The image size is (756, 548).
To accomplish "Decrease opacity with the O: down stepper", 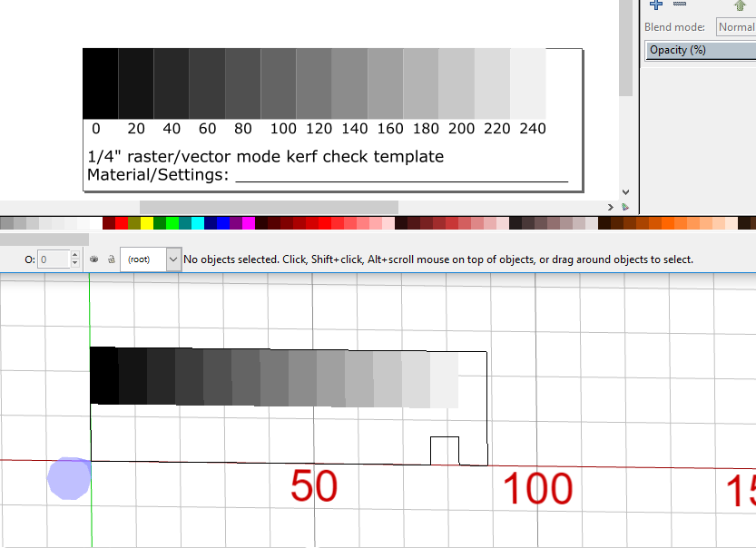I will [x=74, y=264].
